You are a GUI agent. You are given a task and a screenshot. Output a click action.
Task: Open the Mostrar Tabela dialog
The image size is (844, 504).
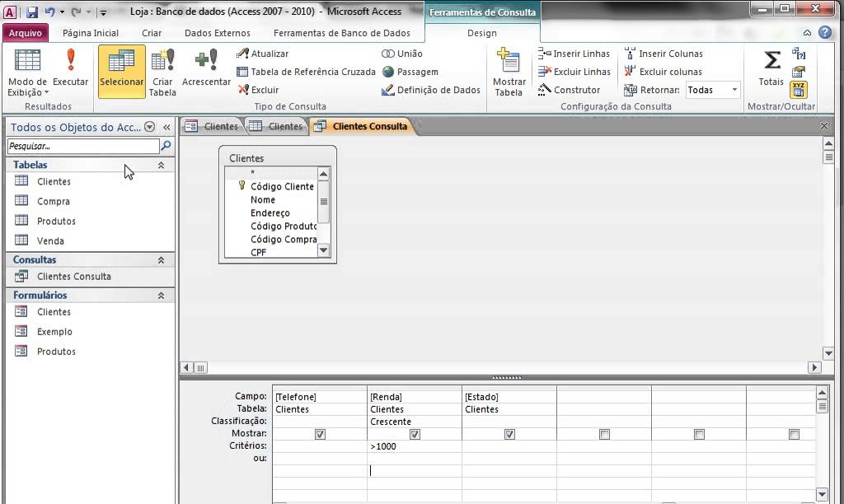coord(509,72)
